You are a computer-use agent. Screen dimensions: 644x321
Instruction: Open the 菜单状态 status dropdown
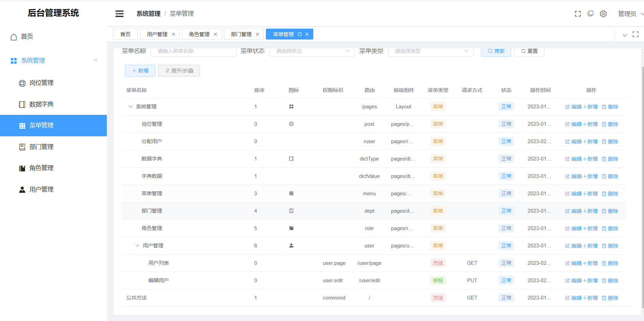312,51
